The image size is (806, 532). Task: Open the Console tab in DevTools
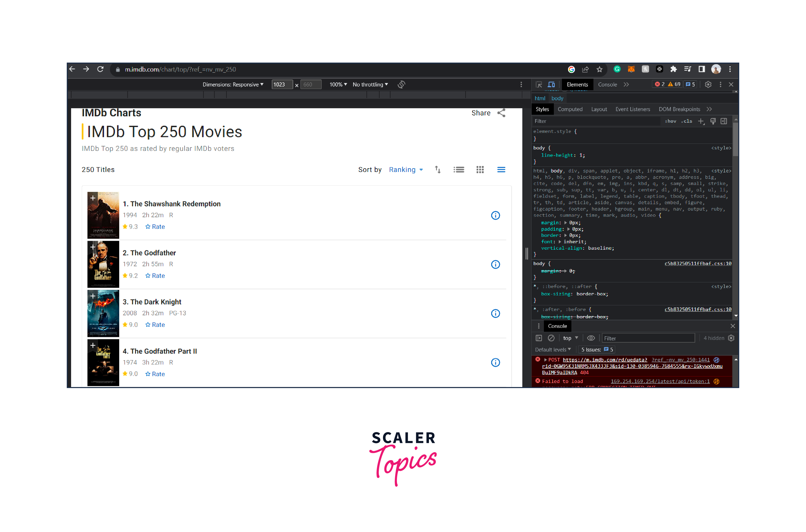point(607,85)
